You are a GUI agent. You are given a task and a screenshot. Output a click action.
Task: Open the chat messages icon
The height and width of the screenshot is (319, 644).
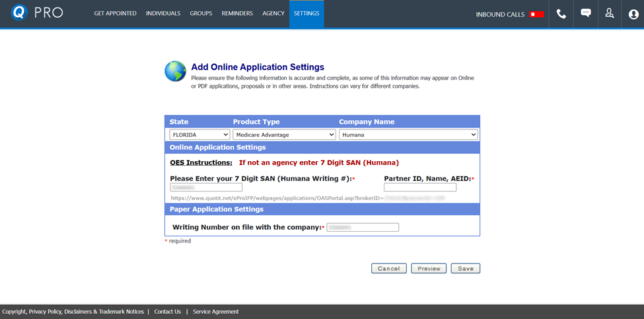(x=586, y=13)
